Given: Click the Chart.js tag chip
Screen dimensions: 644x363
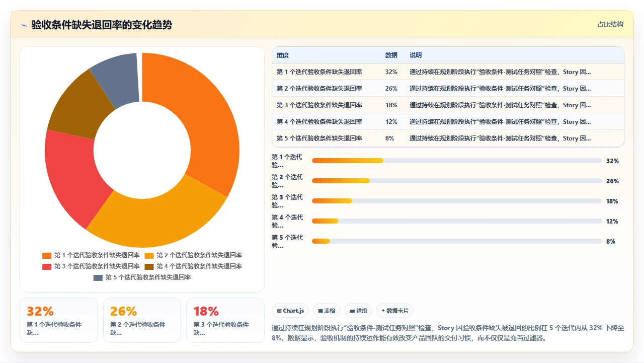Looking at the screenshot, I should (x=290, y=311).
